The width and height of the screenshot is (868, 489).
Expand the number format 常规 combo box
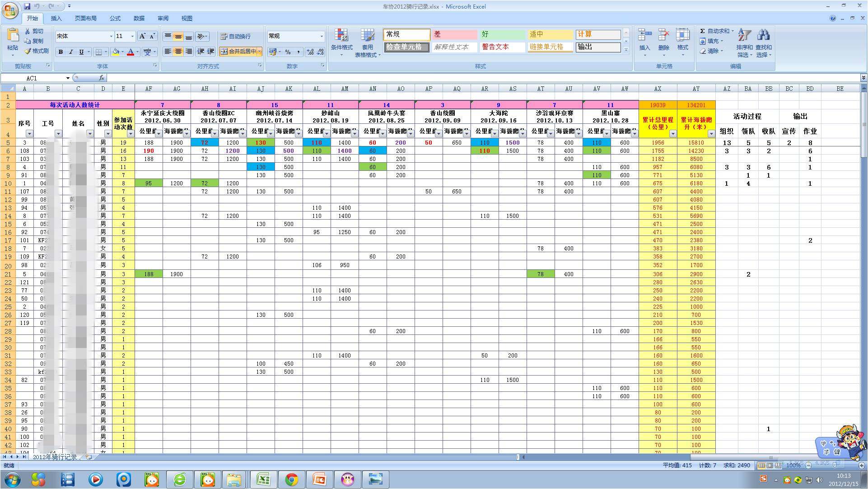pyautogui.click(x=322, y=36)
